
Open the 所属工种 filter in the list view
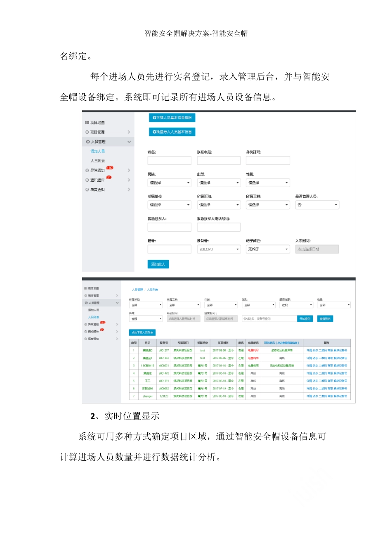[184, 305]
